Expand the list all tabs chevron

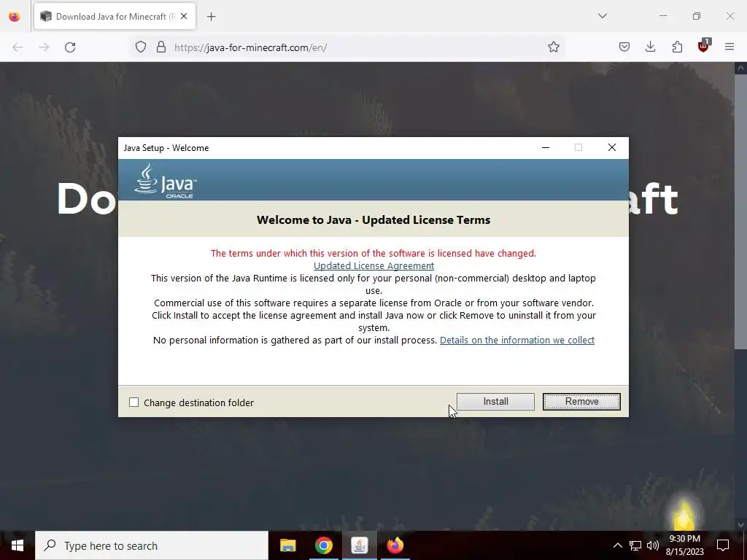tap(602, 16)
